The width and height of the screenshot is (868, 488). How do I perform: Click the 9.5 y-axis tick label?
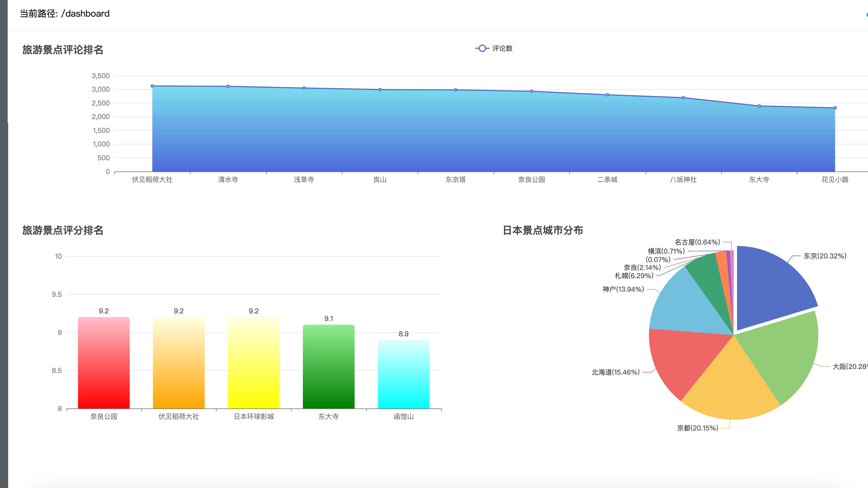tap(57, 294)
